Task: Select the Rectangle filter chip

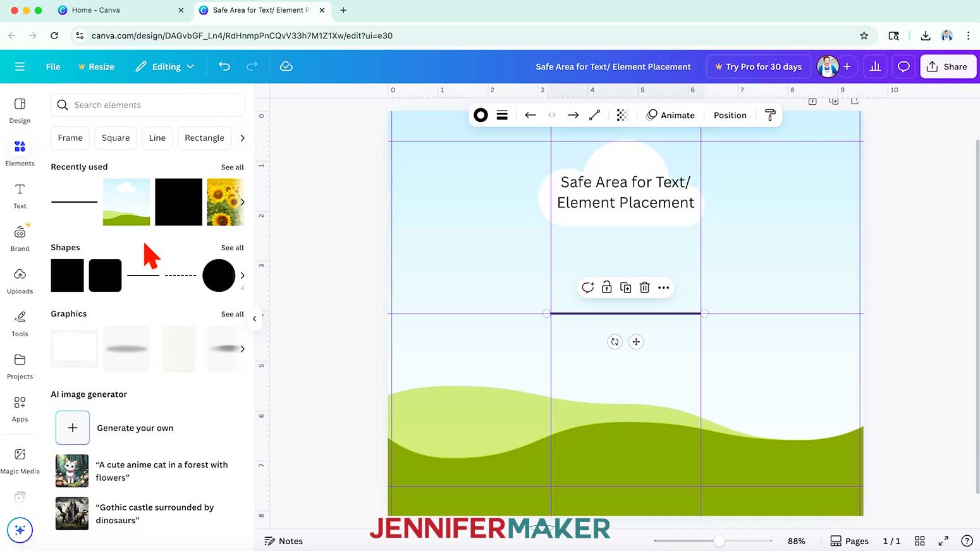Action: click(204, 138)
